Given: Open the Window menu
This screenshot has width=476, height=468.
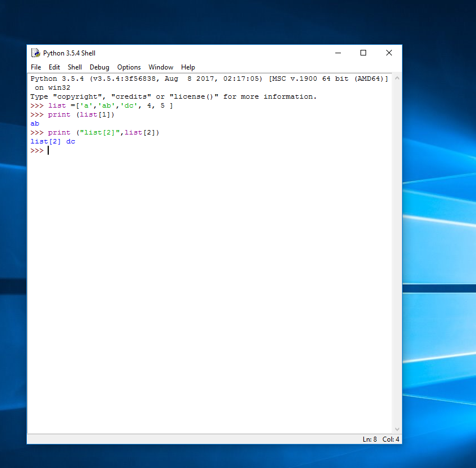Looking at the screenshot, I should point(161,67).
